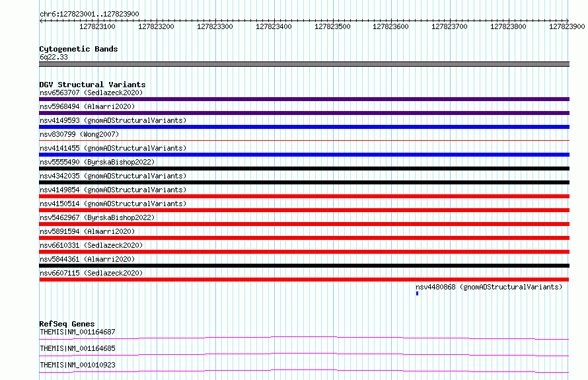Open variant nsv4149593 gnomAD label

pos(113,120)
